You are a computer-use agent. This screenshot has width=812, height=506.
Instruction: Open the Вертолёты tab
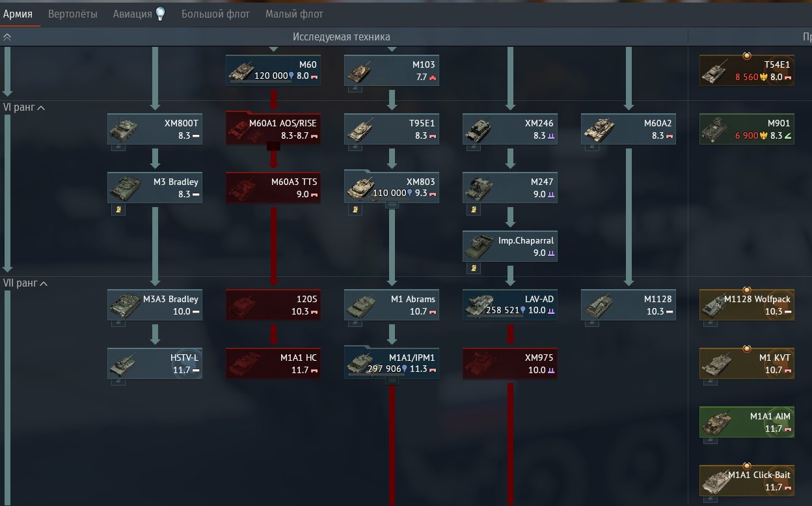pos(73,14)
